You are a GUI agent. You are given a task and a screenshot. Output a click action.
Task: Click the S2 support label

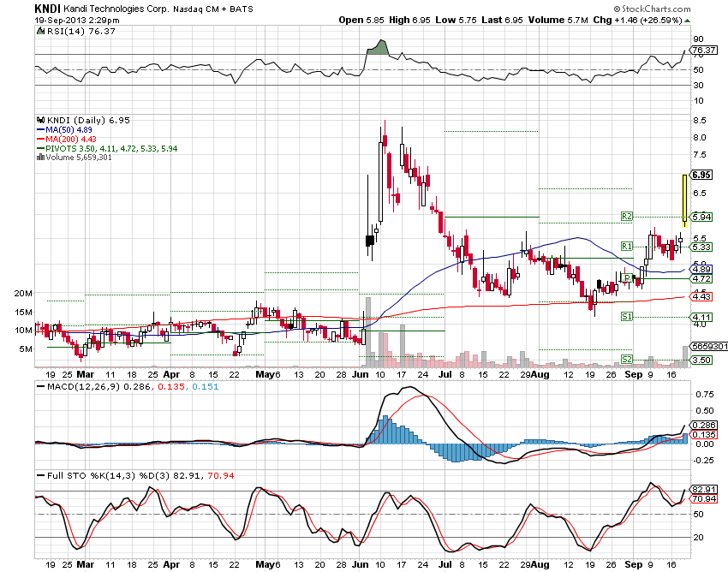pos(627,360)
